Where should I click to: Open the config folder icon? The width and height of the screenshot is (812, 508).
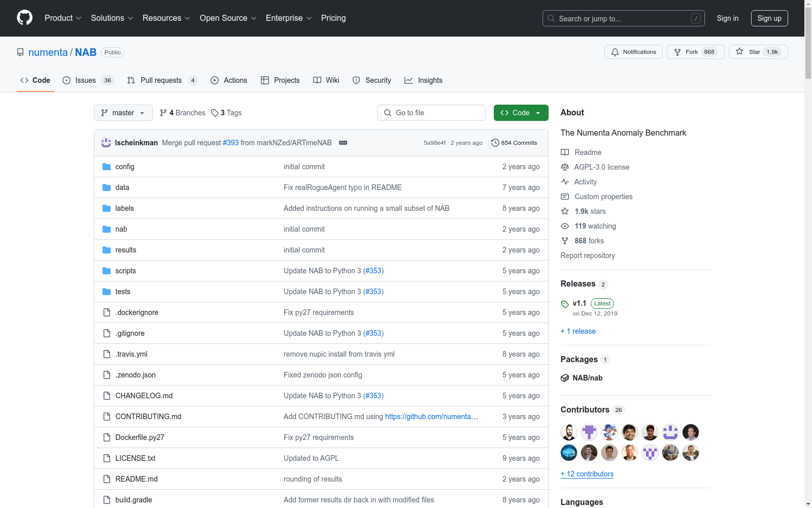click(107, 167)
